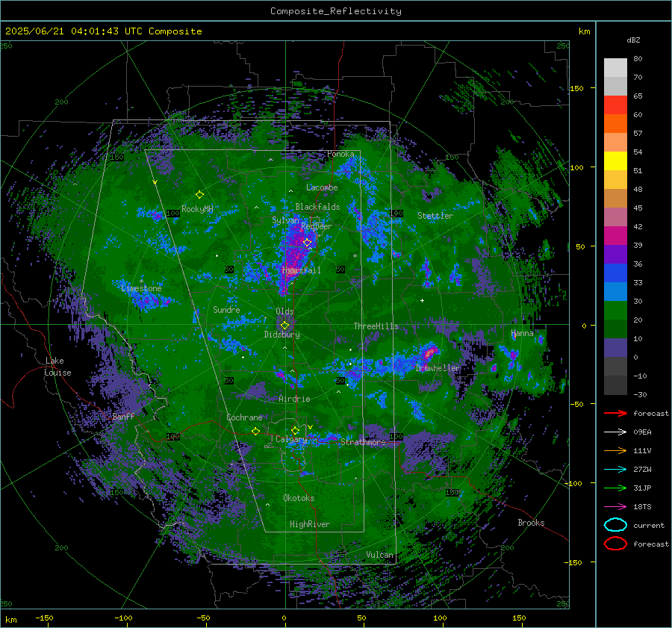This screenshot has height=628, width=672.
Task: Click the Lake Louise label
Action: click(57, 367)
